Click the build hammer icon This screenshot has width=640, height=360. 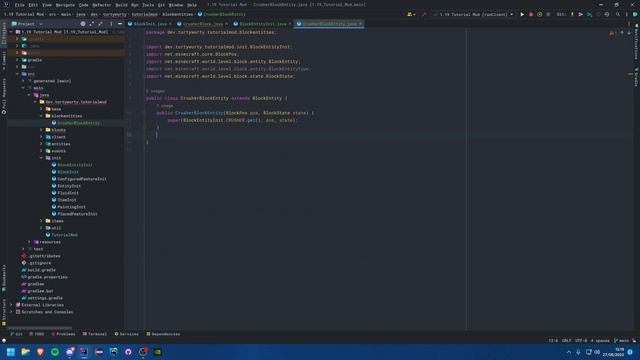click(x=424, y=14)
